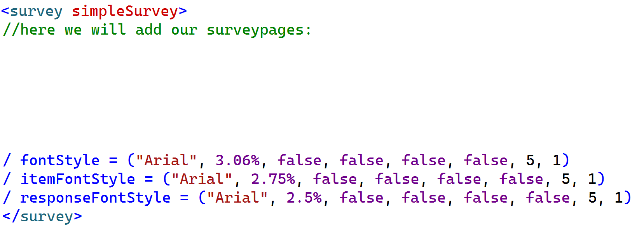
Task: Click the final 1 in the itemFontStyle line
Action: point(592,179)
